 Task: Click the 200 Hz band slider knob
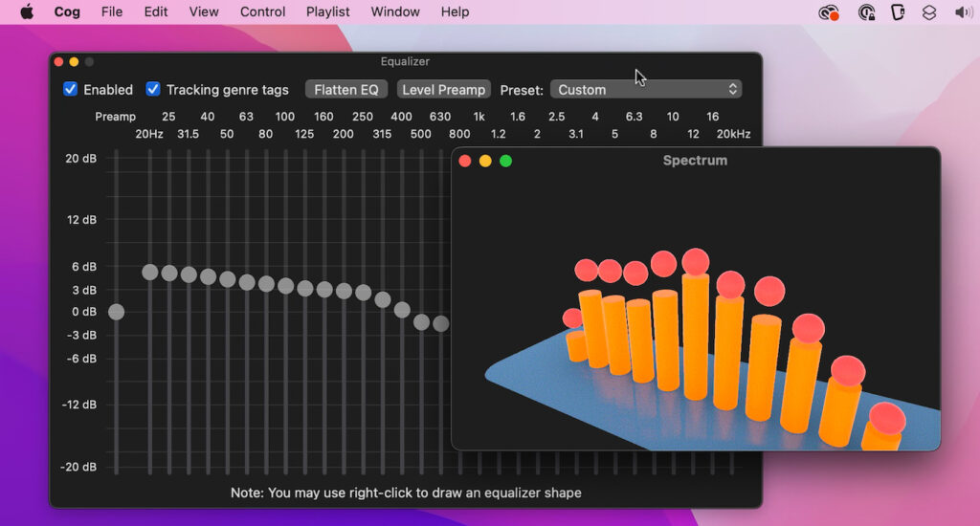click(x=344, y=291)
